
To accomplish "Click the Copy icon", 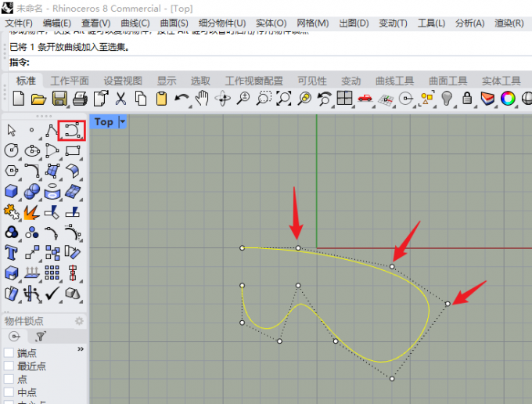I will [141, 99].
